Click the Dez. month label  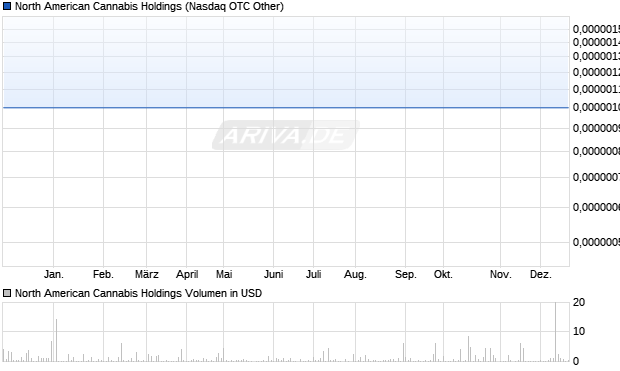[x=541, y=274]
